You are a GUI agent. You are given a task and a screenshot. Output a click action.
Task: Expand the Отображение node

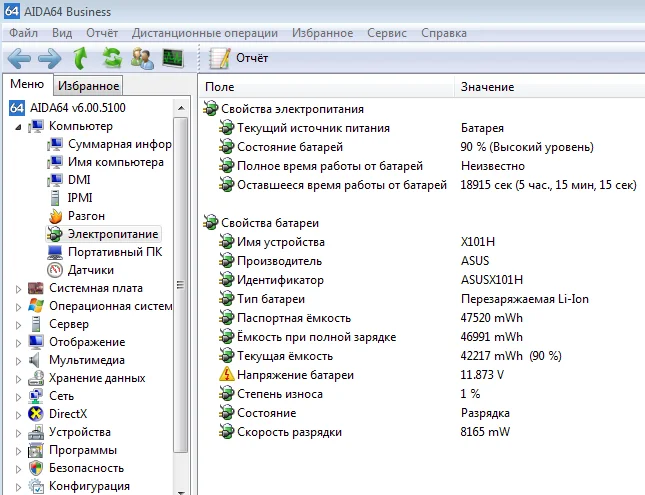coord(18,343)
